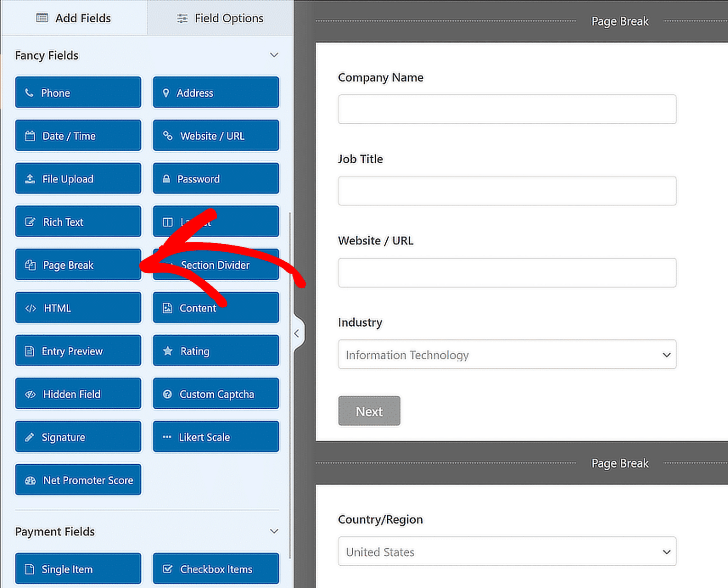The width and height of the screenshot is (728, 588).
Task: Open the Country/Region dropdown
Action: pyautogui.click(x=507, y=551)
